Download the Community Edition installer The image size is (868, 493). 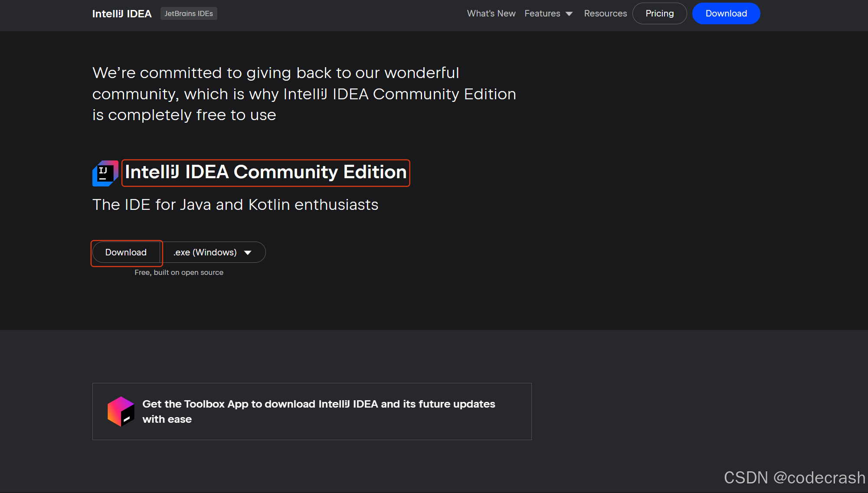tap(126, 252)
